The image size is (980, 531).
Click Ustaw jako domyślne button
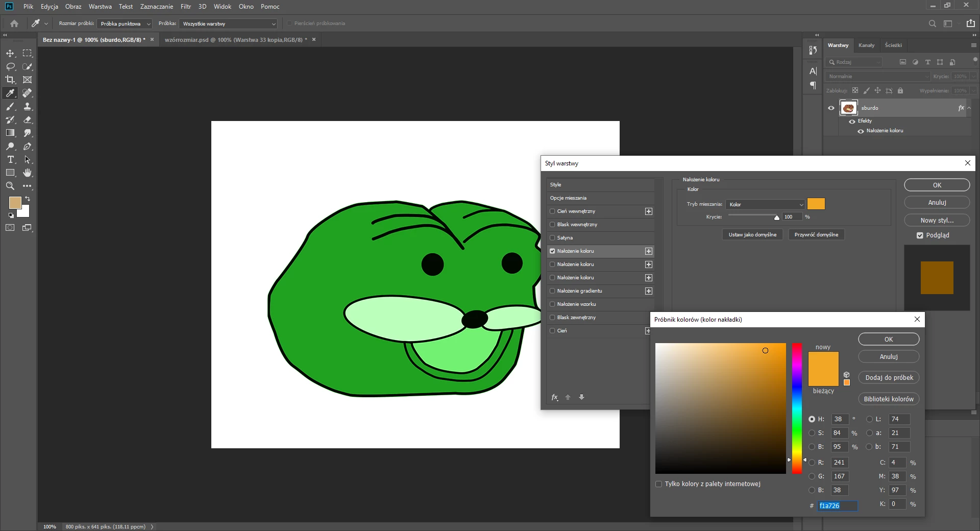click(x=752, y=235)
